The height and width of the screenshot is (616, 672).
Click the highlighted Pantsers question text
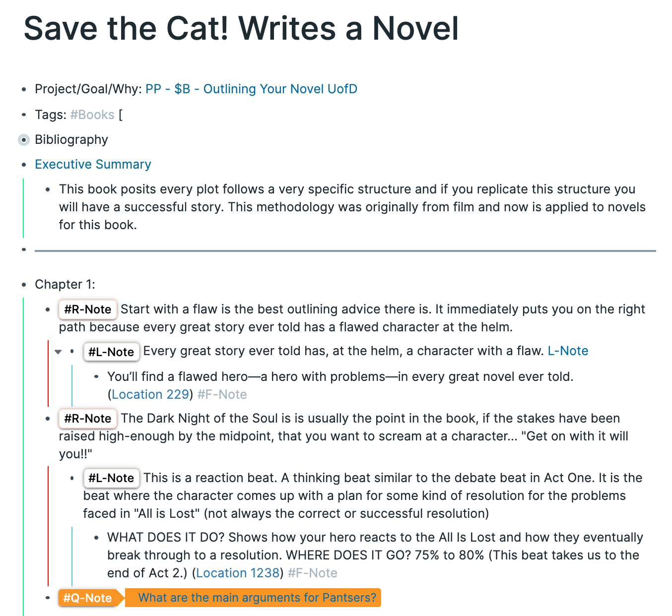(x=257, y=598)
